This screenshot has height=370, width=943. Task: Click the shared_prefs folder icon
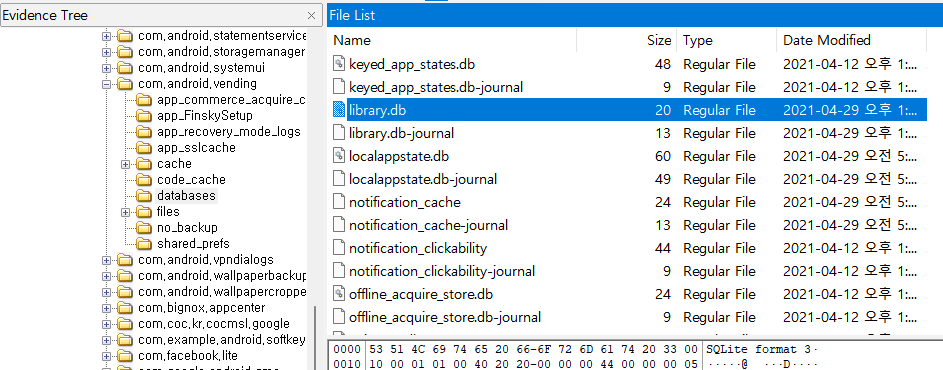[x=144, y=244]
